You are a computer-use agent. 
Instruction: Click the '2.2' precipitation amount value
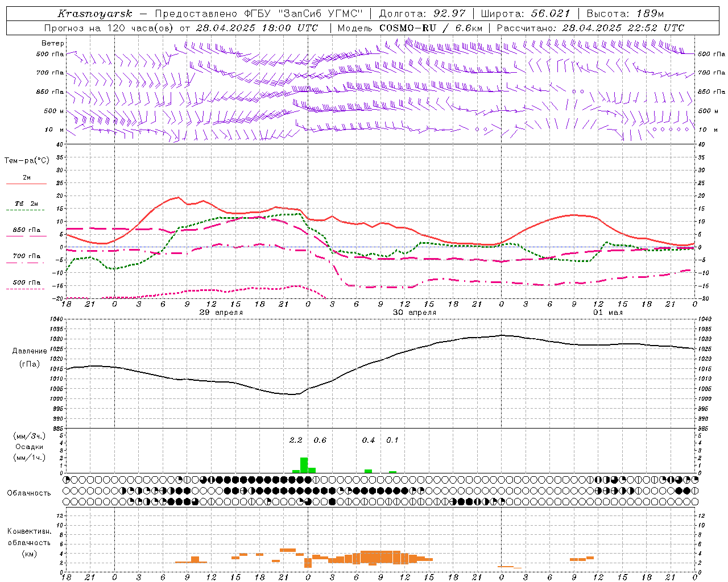click(x=296, y=440)
